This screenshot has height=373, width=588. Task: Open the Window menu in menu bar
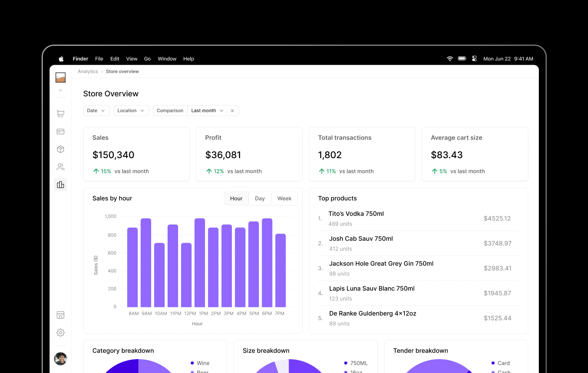pos(167,59)
